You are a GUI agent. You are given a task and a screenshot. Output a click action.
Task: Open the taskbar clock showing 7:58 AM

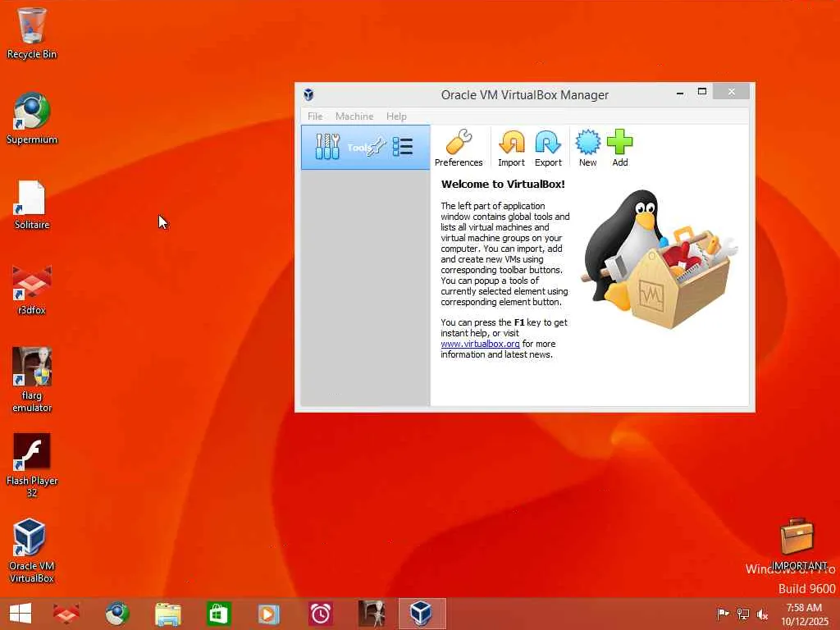click(804, 614)
